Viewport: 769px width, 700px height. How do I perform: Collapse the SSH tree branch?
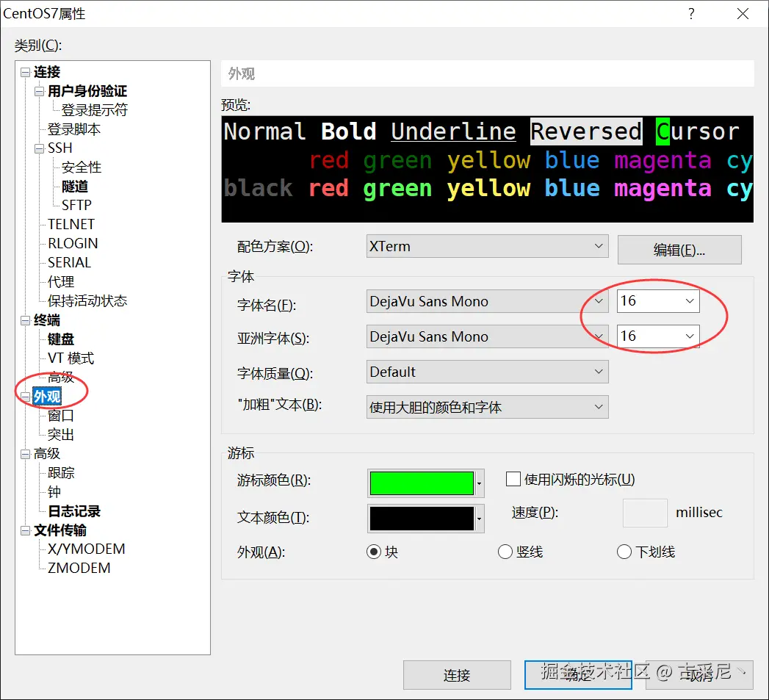pyautogui.click(x=38, y=148)
